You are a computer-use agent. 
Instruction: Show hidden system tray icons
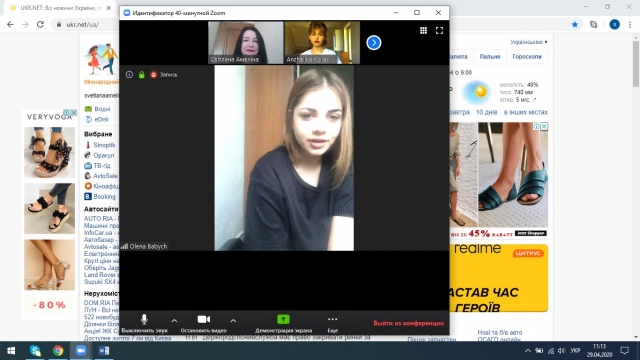528,351
